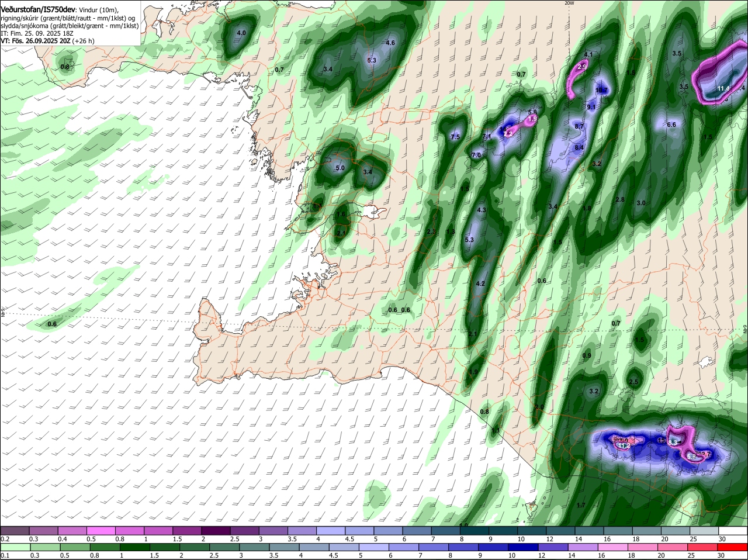Select the 4.0 precipitation value label
This screenshot has height=560, width=748.
pos(241,33)
